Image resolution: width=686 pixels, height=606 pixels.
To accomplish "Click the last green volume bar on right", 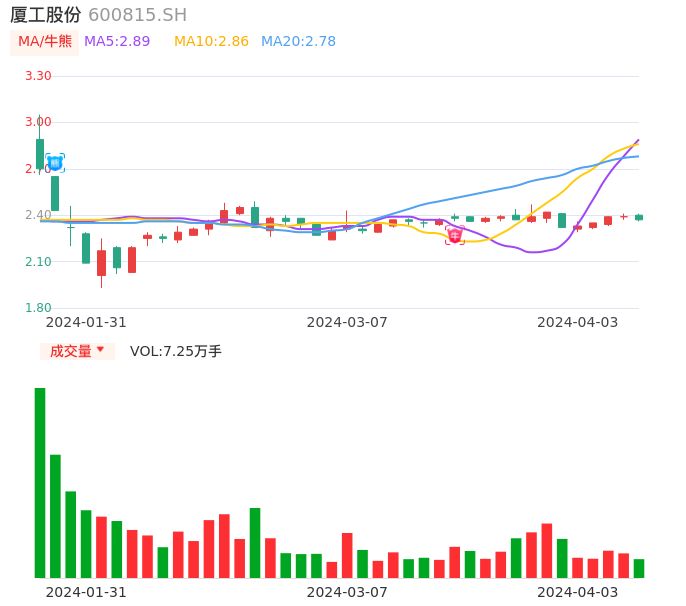I will pos(639,568).
